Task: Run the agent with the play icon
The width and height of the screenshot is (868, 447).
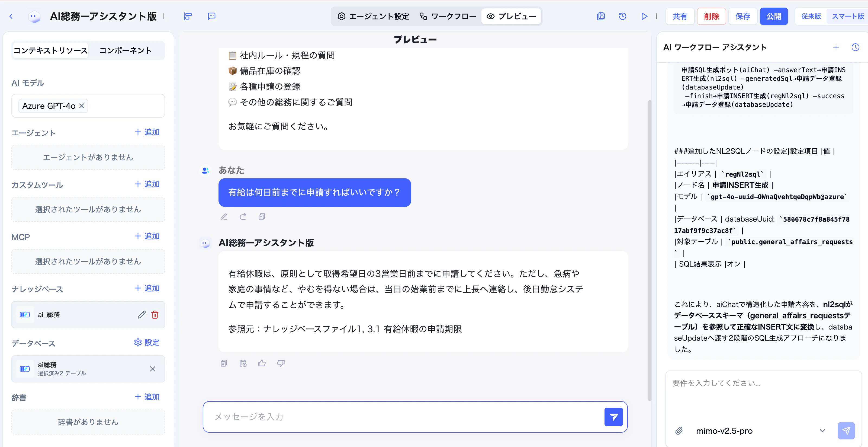Action: [x=644, y=16]
